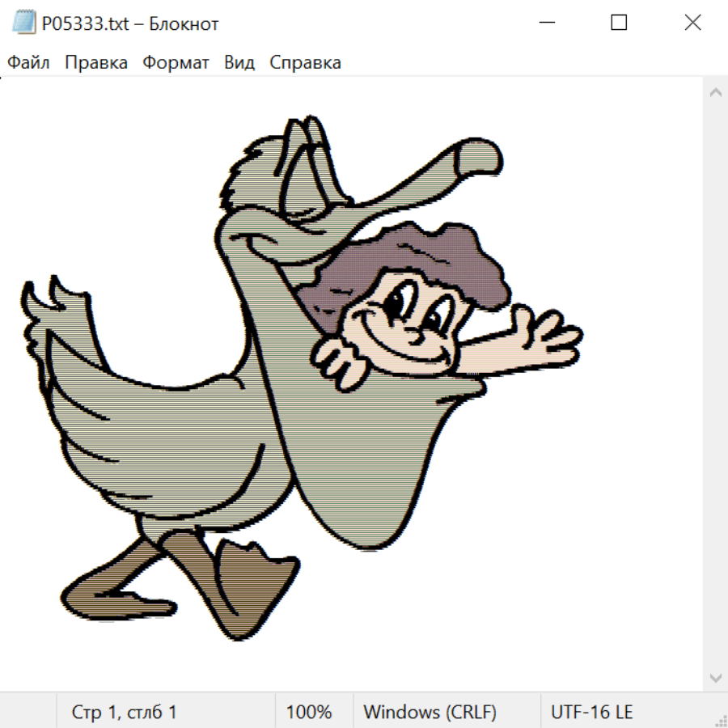Click the resize grip in the bottom-right corner

(x=721, y=721)
